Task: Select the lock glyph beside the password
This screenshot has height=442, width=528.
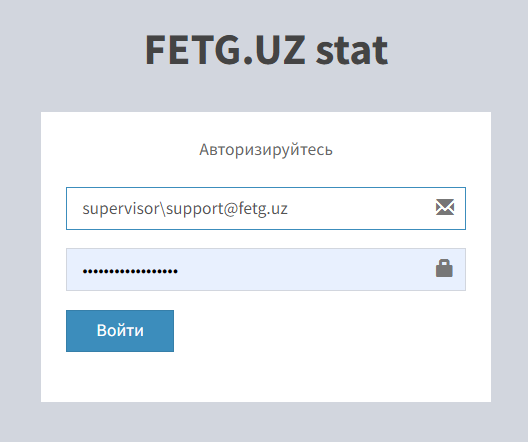Action: (444, 268)
